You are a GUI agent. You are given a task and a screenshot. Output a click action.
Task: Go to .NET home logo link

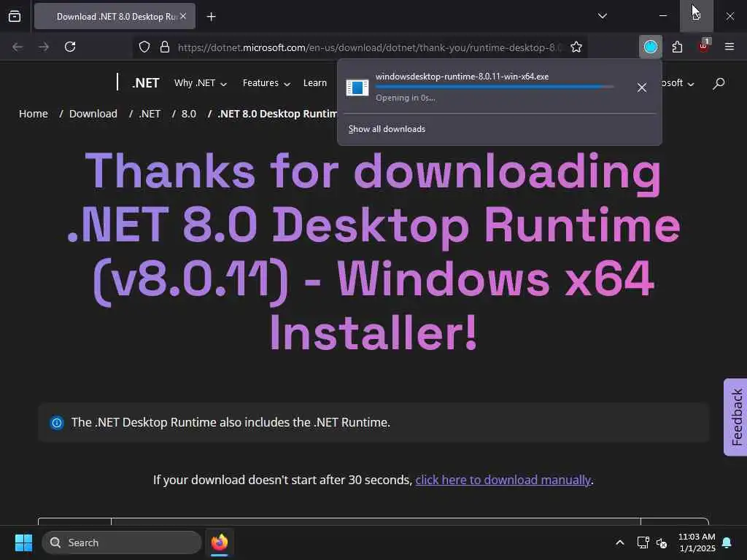point(145,83)
